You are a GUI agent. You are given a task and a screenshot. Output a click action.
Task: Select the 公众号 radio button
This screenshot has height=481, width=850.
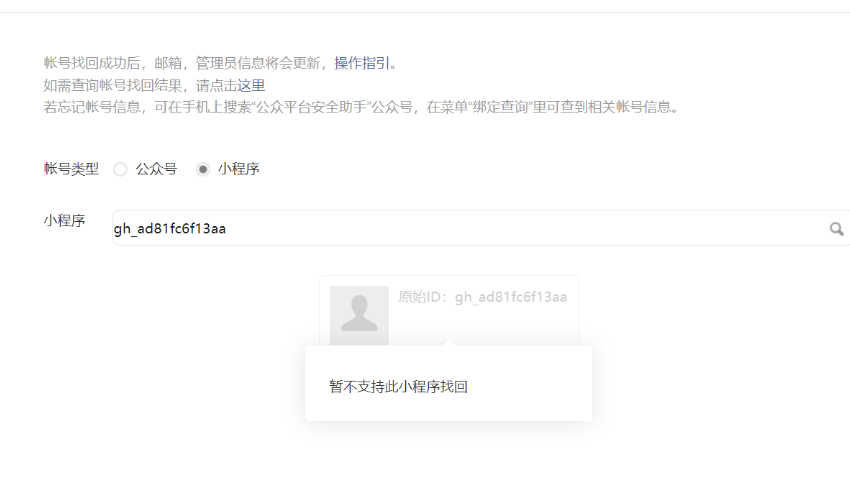[120, 169]
